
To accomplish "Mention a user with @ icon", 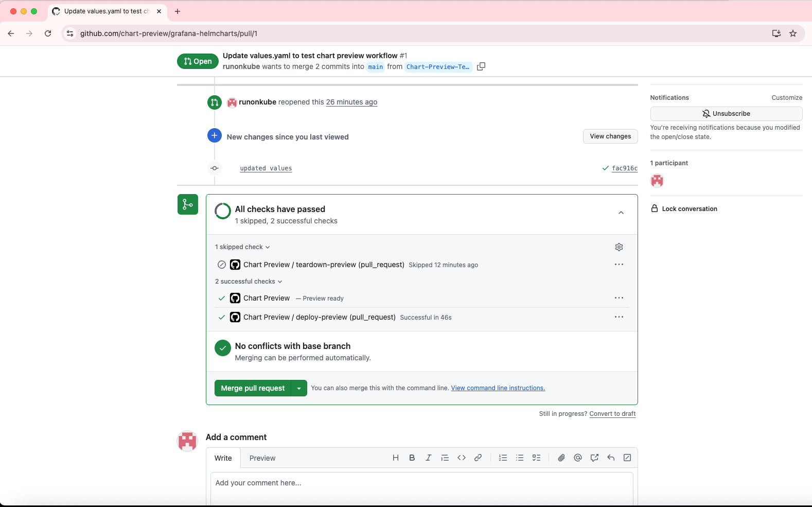I will pyautogui.click(x=578, y=458).
